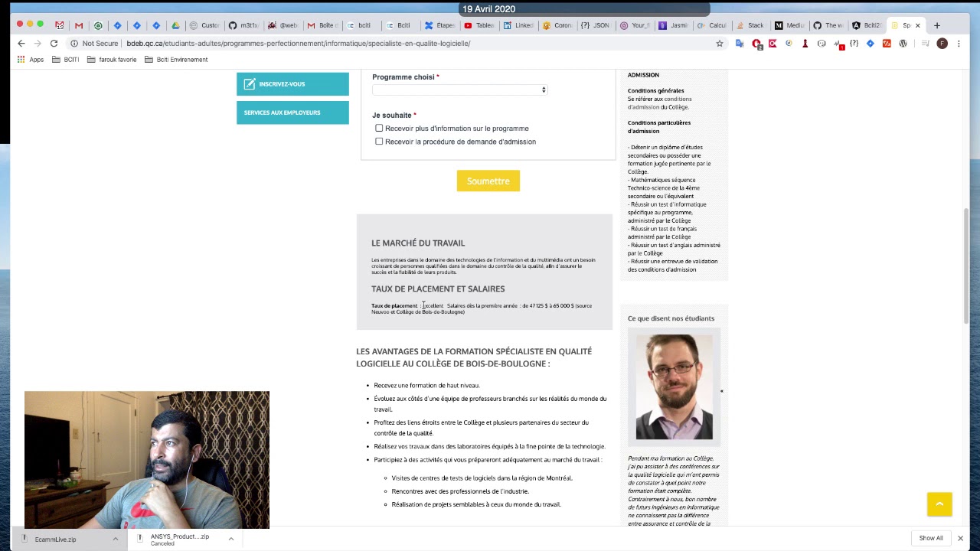The image size is (980, 551).
Task: Go back with the browser back arrow
Action: coord(21,44)
